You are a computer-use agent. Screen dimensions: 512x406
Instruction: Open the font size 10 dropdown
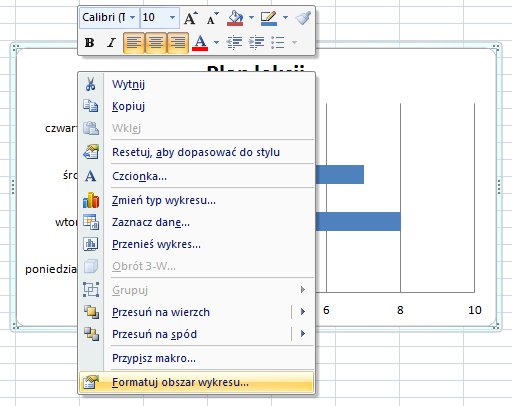[172, 17]
